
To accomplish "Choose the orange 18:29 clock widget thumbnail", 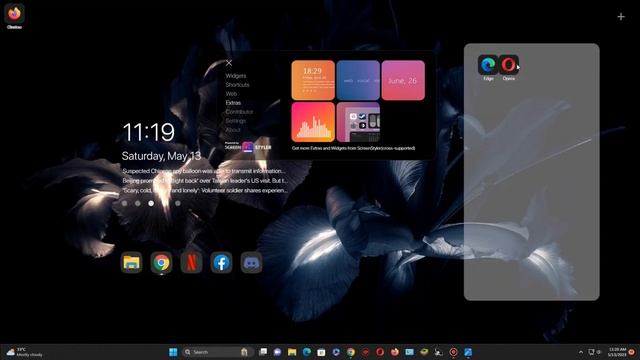I will point(313,80).
